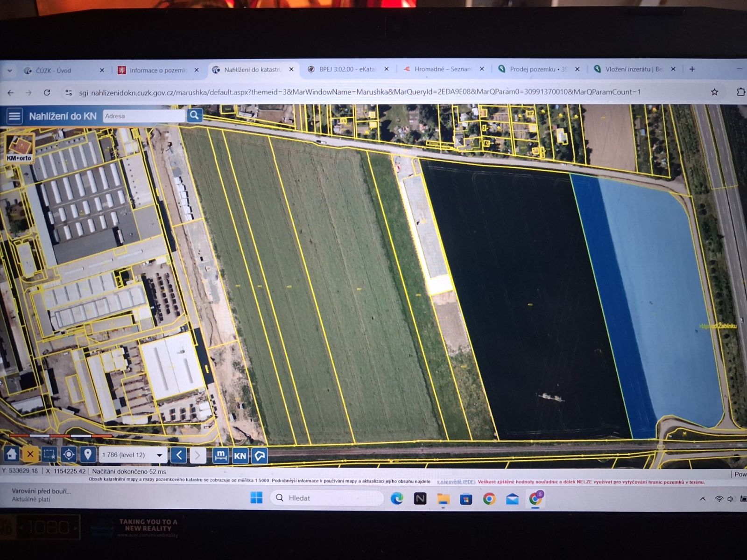Close the Prodej pozemku tab
Image resolution: width=747 pixels, height=560 pixels.
(x=577, y=69)
